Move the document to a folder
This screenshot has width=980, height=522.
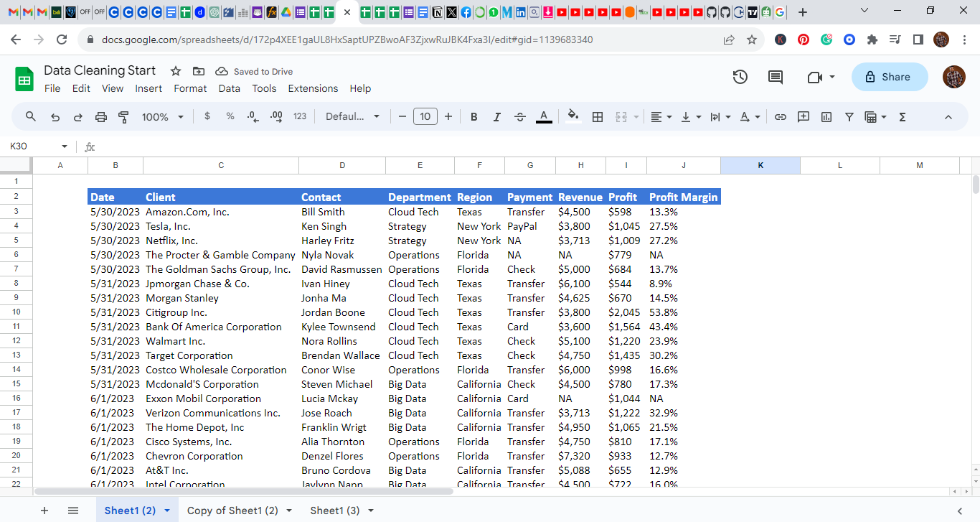point(199,71)
